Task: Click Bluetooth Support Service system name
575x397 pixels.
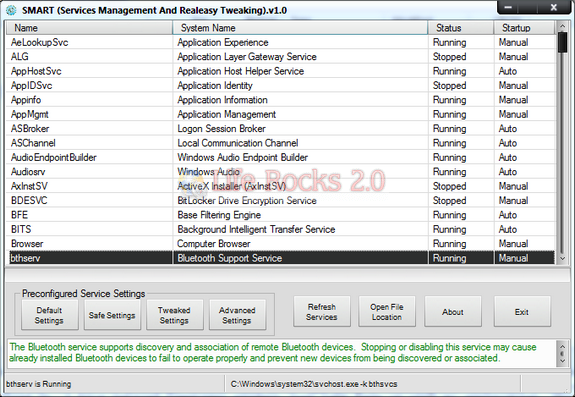Action: click(230, 258)
